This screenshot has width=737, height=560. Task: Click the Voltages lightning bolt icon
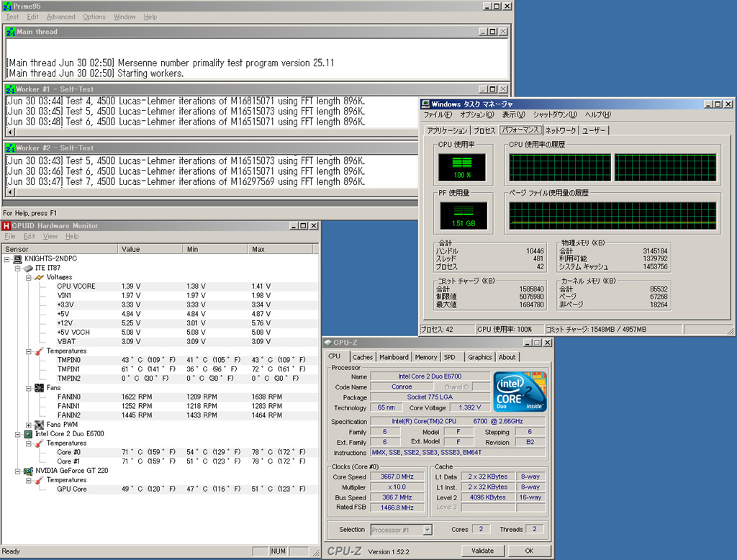tap(40, 277)
